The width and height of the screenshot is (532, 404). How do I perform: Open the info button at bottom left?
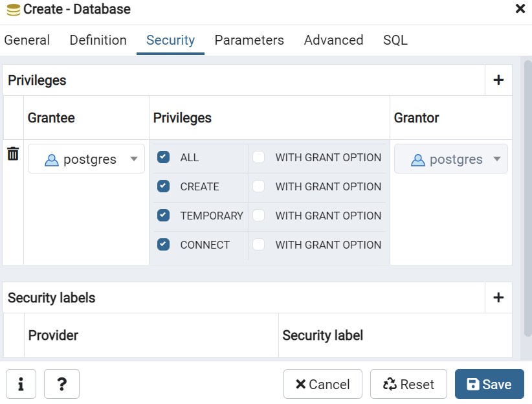(21, 384)
